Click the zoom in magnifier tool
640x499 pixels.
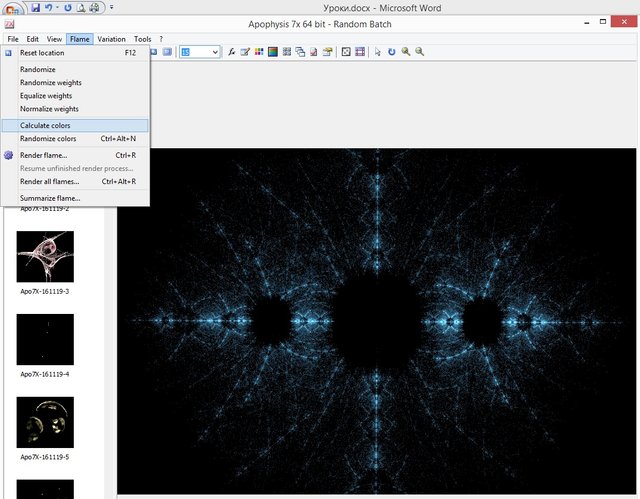coord(406,52)
